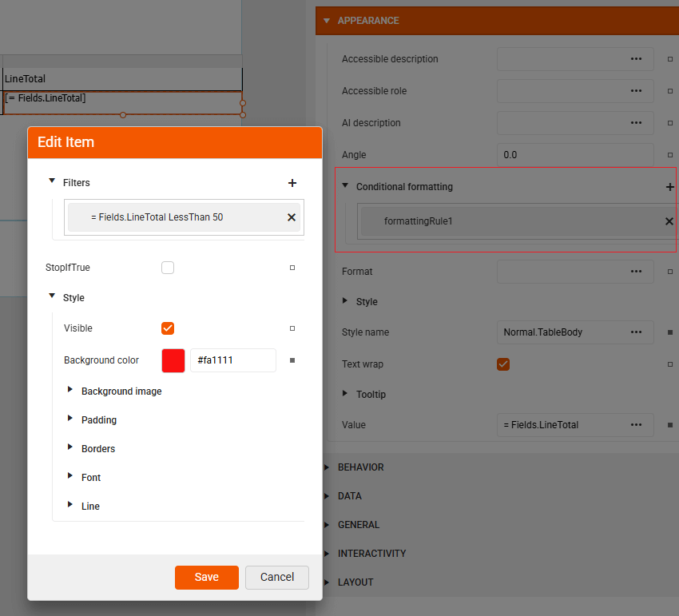Expand Background image options

coord(69,390)
